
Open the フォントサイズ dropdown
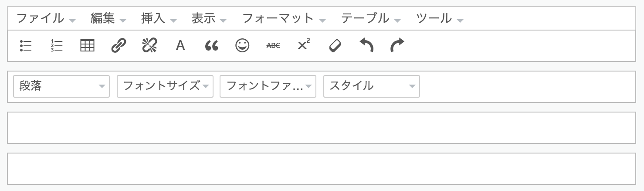[x=165, y=86]
